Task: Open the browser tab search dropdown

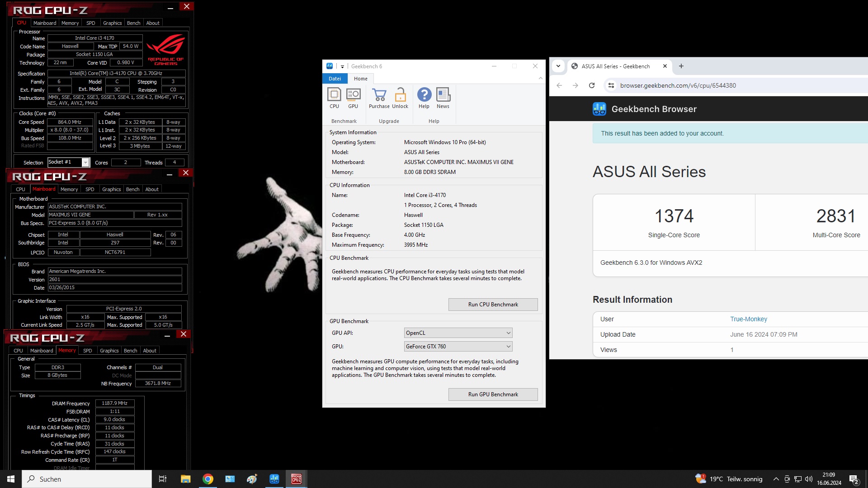Action: tap(558, 66)
